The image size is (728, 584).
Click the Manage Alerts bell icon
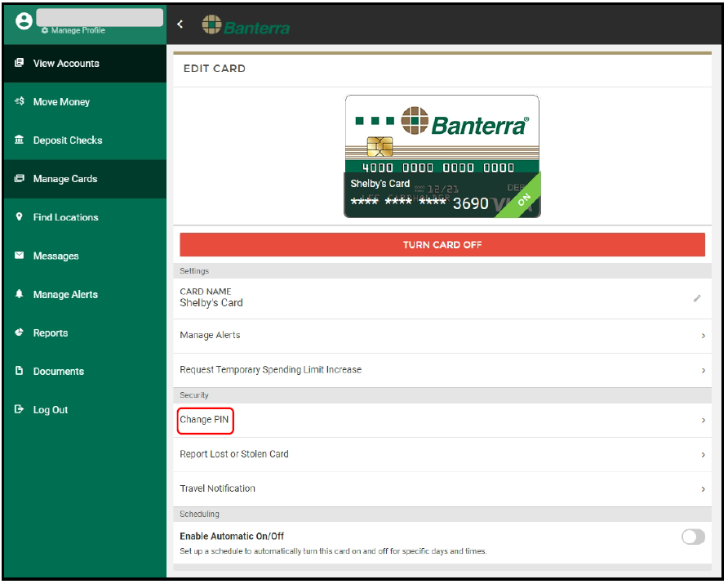point(20,294)
